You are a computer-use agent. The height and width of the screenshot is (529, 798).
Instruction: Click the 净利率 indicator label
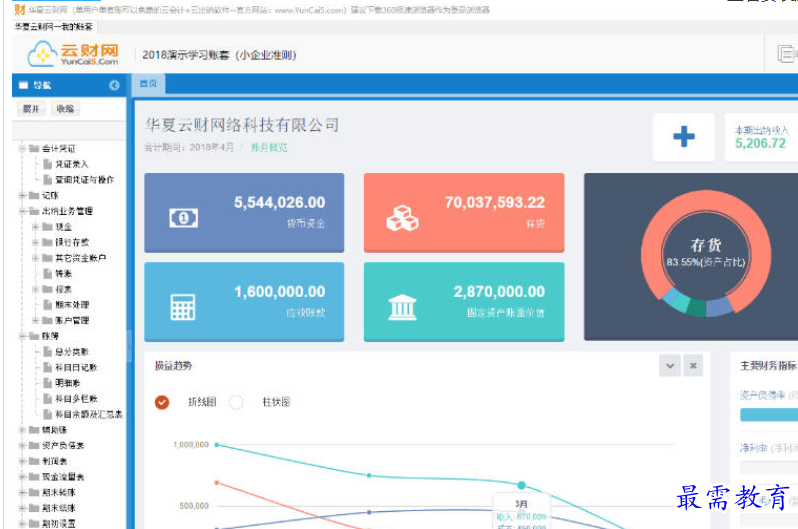click(x=753, y=448)
